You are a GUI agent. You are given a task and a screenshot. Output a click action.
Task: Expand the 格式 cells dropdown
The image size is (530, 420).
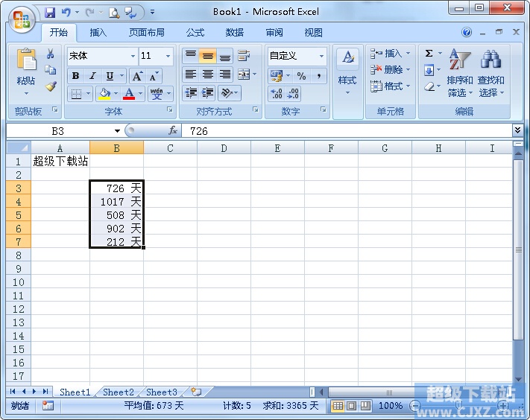pyautogui.click(x=408, y=86)
